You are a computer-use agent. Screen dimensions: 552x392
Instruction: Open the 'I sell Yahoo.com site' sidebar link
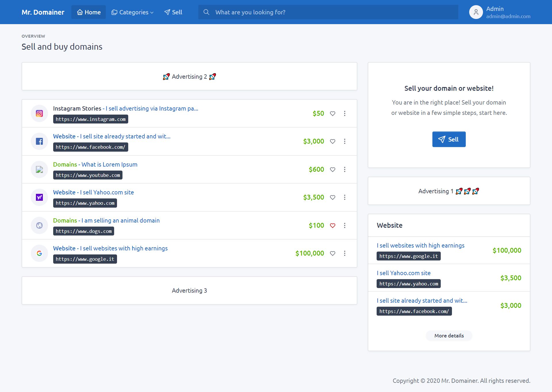coord(403,273)
